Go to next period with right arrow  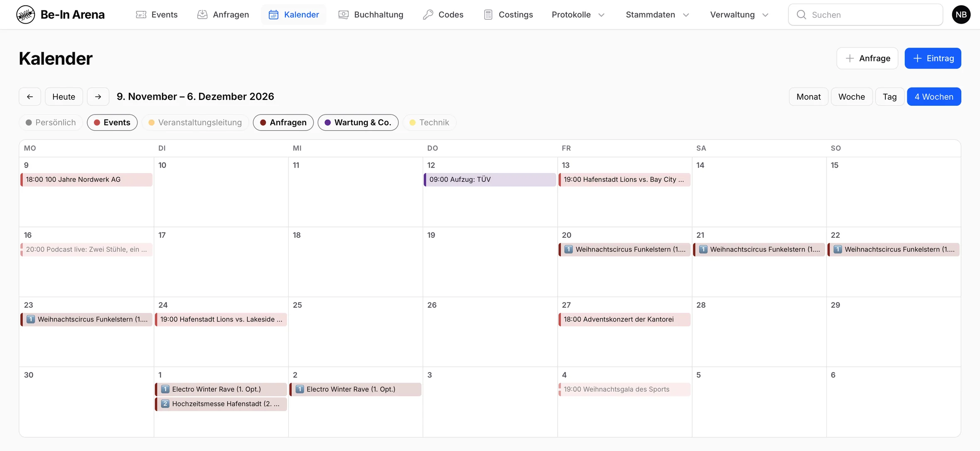(98, 97)
